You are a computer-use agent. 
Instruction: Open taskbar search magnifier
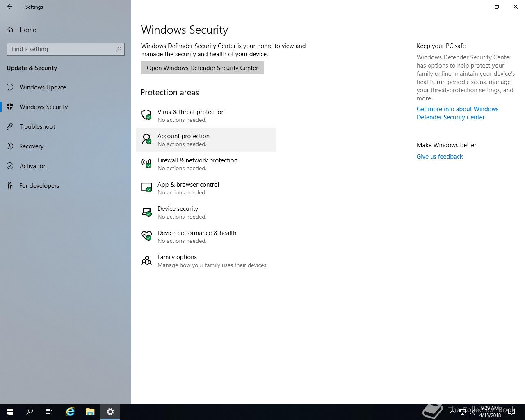pyautogui.click(x=30, y=412)
